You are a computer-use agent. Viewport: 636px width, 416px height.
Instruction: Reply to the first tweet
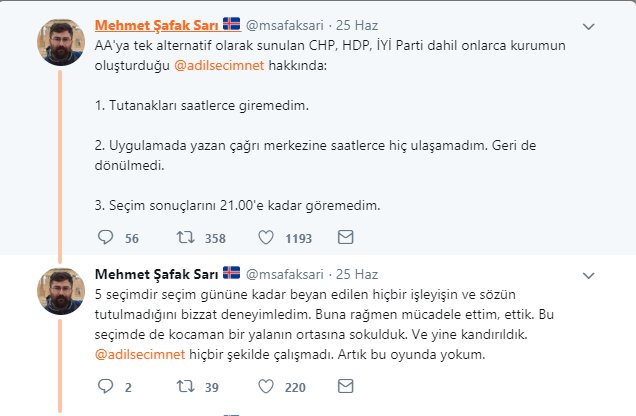point(108,238)
